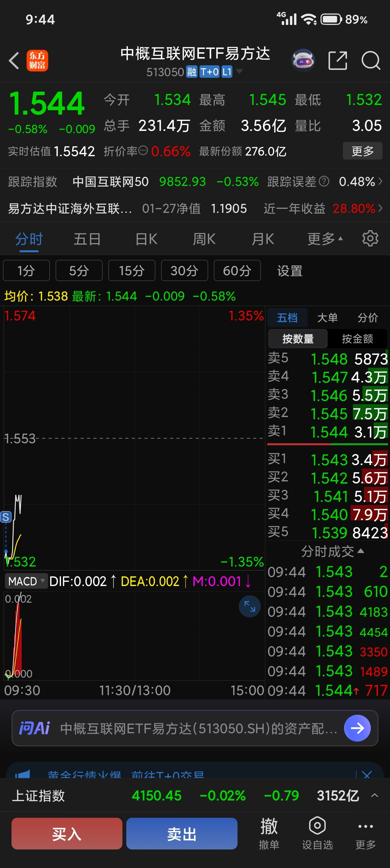Select 按金额 order book mode
Image resolution: width=390 pixels, height=868 pixels.
point(357,339)
